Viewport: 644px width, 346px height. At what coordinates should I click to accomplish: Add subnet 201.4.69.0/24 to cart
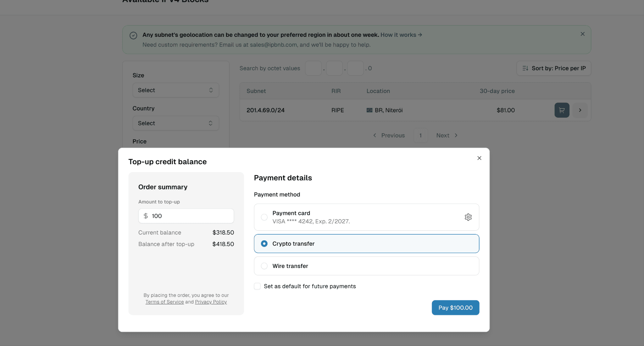click(x=562, y=110)
